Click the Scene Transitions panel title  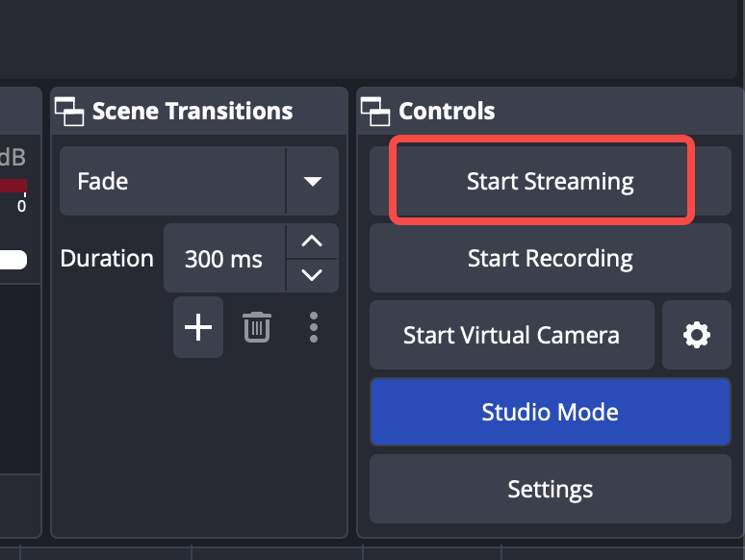193,112
